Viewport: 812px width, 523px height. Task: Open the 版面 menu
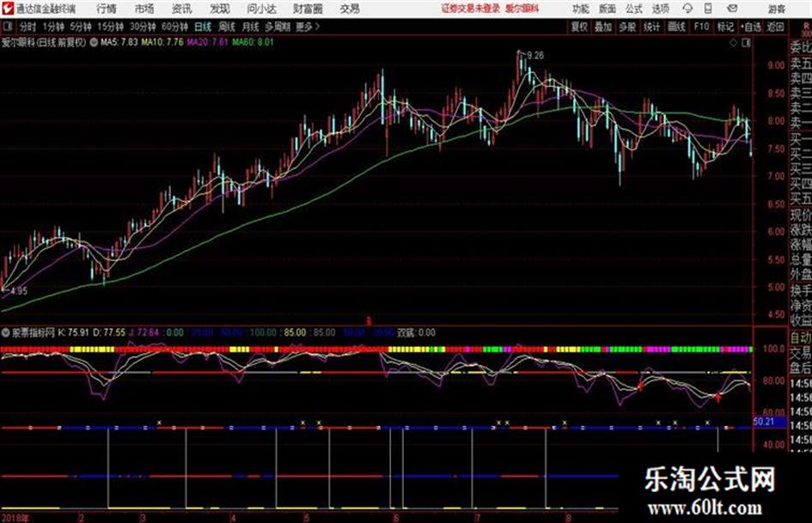pyautogui.click(x=607, y=9)
